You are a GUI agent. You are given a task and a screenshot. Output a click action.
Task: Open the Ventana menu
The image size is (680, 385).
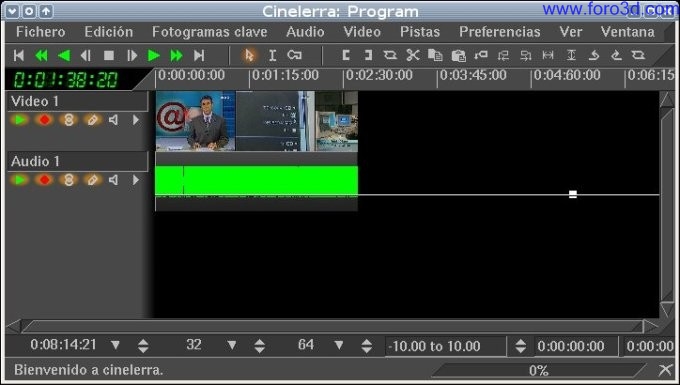(x=628, y=32)
